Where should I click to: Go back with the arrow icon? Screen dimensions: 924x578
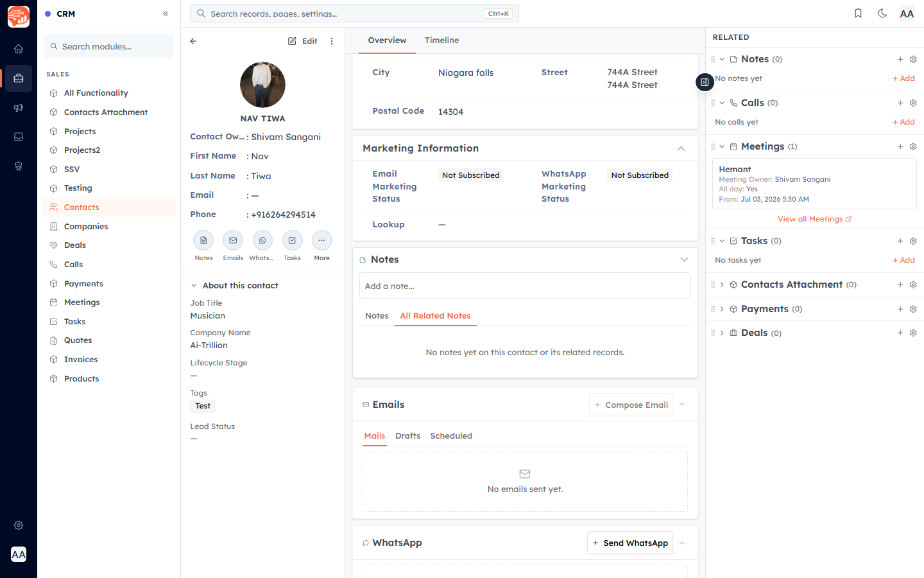coord(193,41)
